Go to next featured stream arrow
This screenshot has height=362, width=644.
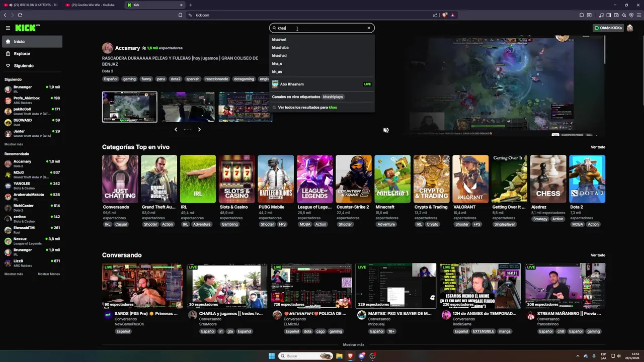pos(199,130)
